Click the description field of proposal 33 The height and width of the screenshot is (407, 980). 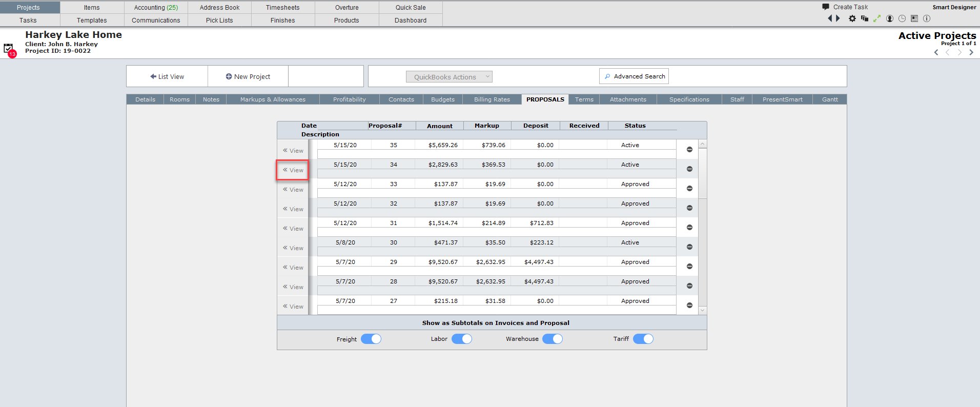(x=497, y=193)
